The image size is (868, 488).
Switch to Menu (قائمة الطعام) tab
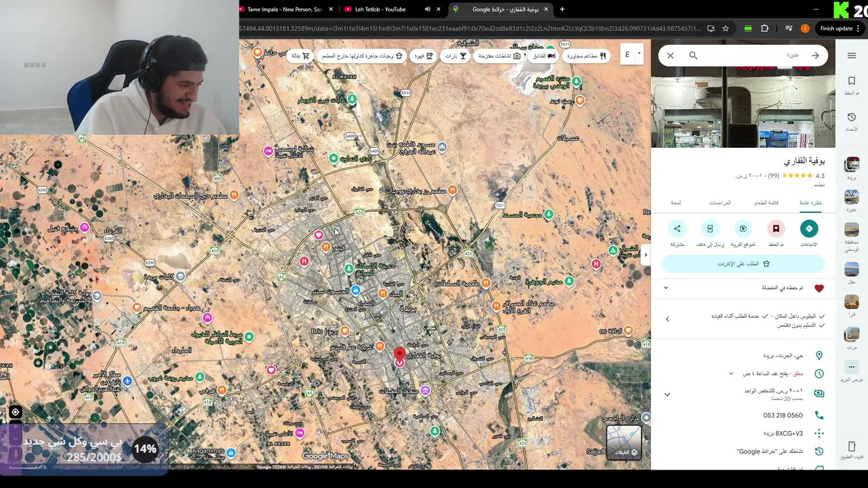tap(766, 203)
